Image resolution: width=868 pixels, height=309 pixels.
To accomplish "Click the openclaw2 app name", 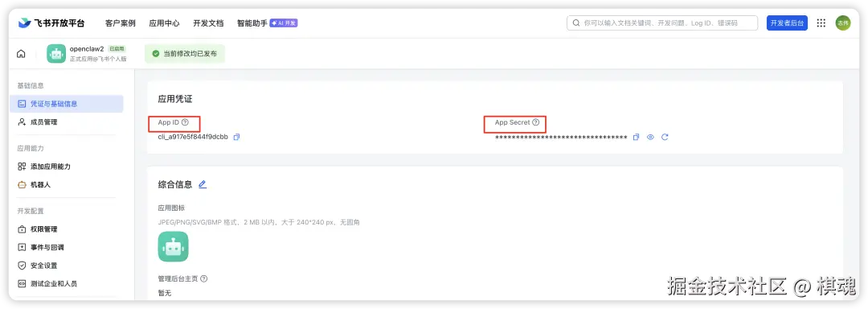I will [x=87, y=49].
